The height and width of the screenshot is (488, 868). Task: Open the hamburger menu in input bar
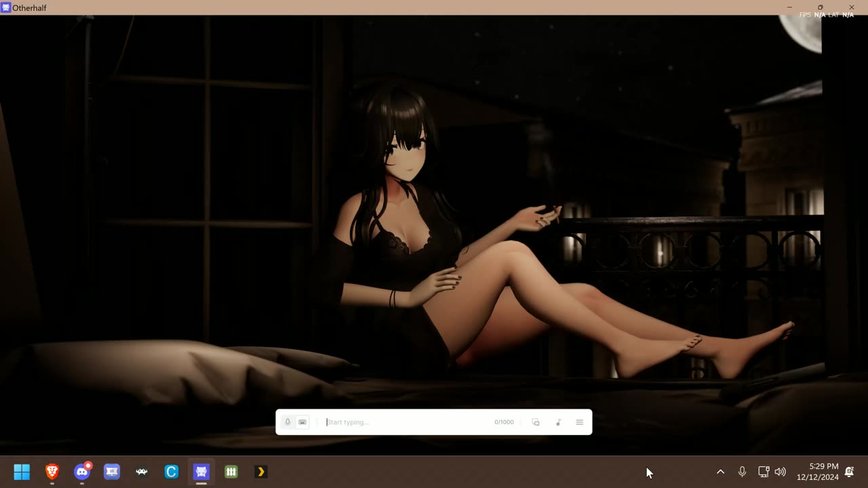point(580,422)
